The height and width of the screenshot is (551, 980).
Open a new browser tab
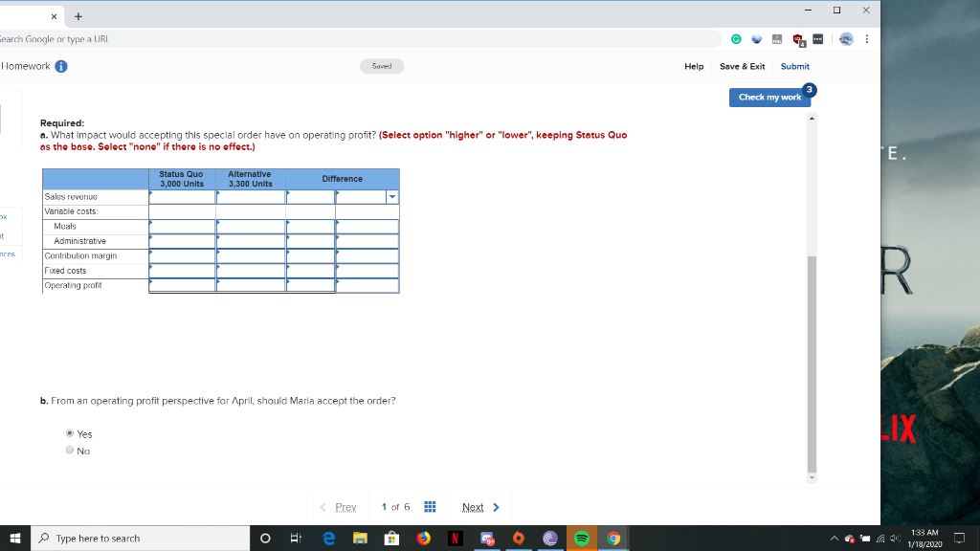[x=77, y=15]
